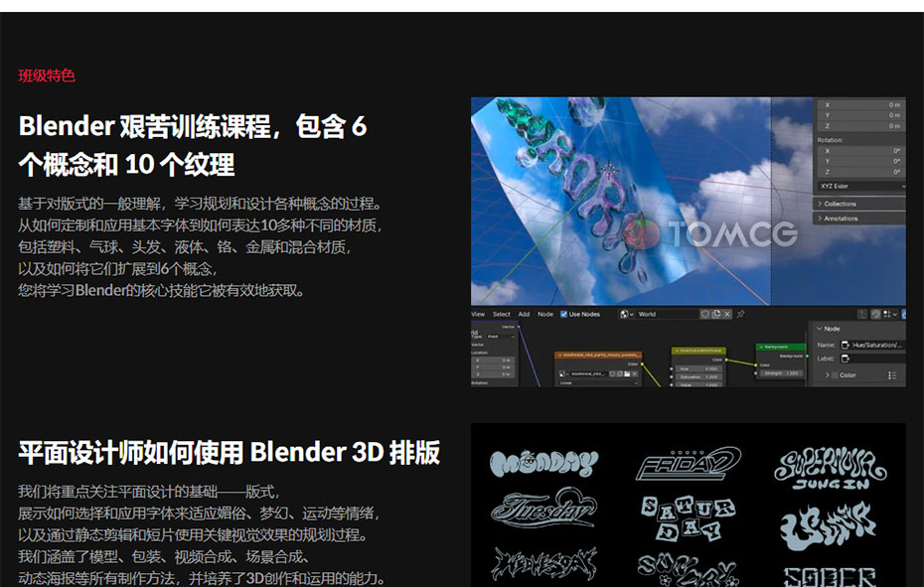Image resolution: width=924 pixels, height=587 pixels.
Task: Click the Sober blocky logo
Action: point(830,576)
